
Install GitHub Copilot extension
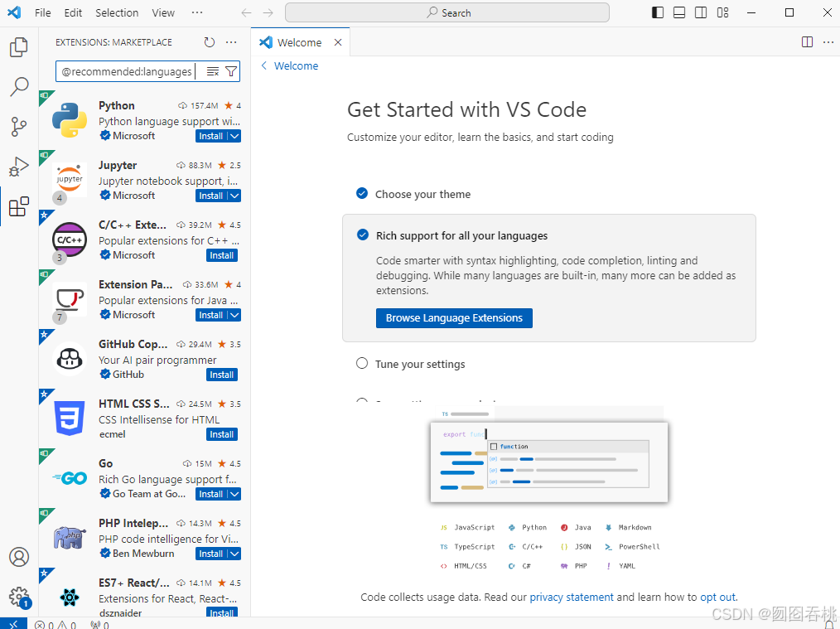point(222,375)
